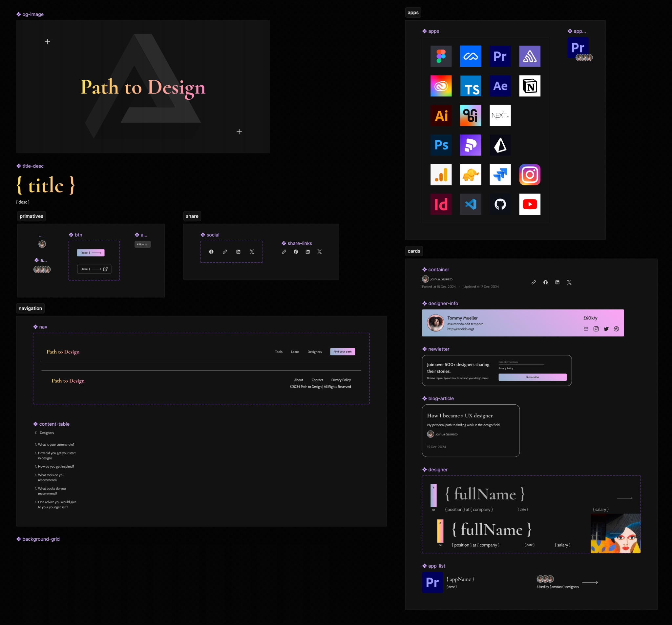
Task: Select the TypeScript TS app icon
Action: 471,86
